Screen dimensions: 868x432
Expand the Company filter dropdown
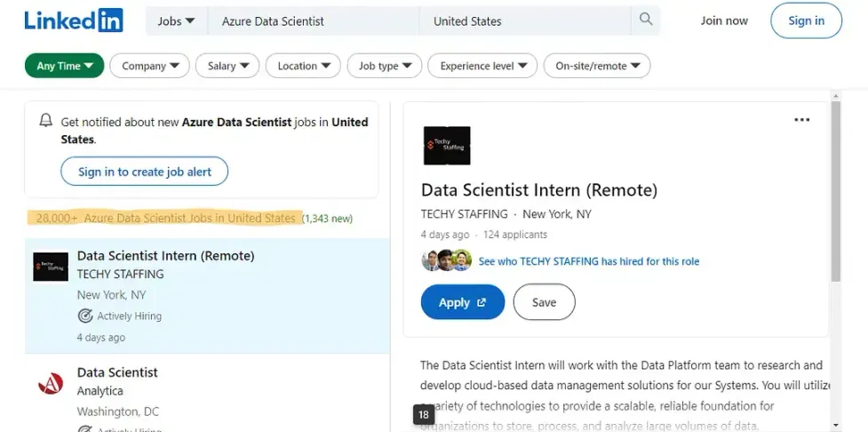pos(149,66)
